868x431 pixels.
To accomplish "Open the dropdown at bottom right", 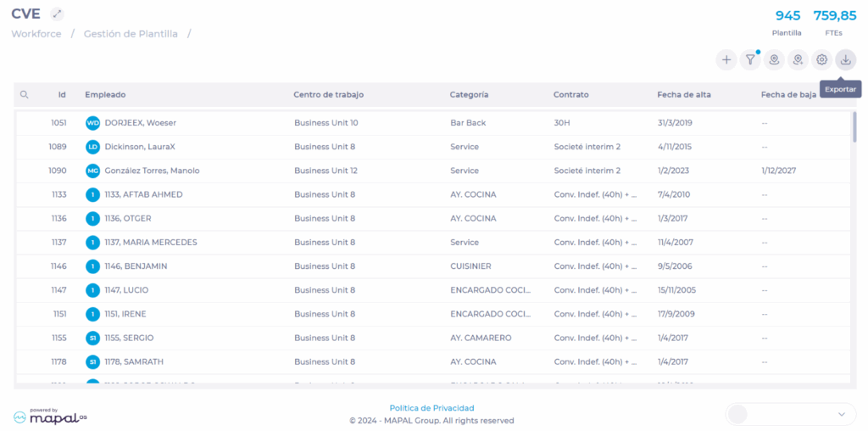I will pos(791,414).
